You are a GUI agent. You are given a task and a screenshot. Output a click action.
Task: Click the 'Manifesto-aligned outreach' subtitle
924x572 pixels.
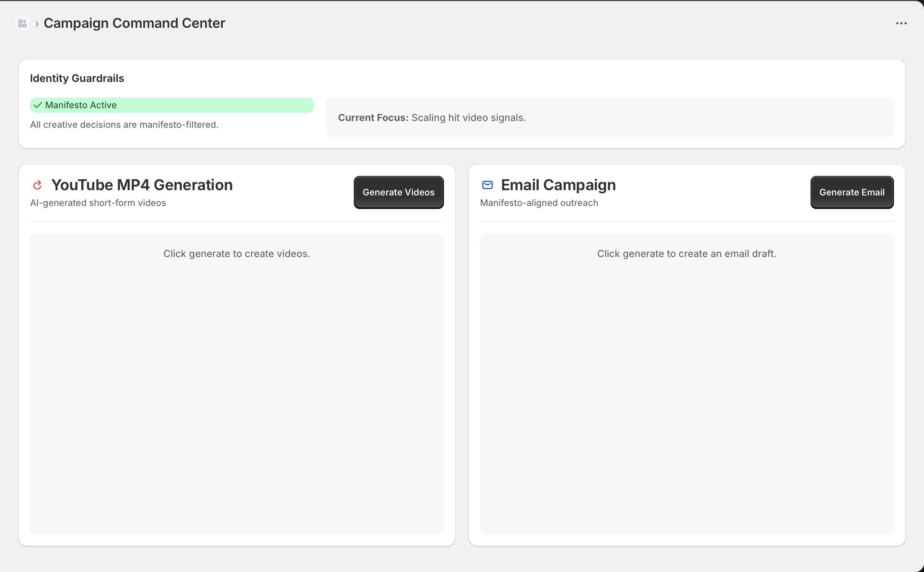[x=539, y=203]
